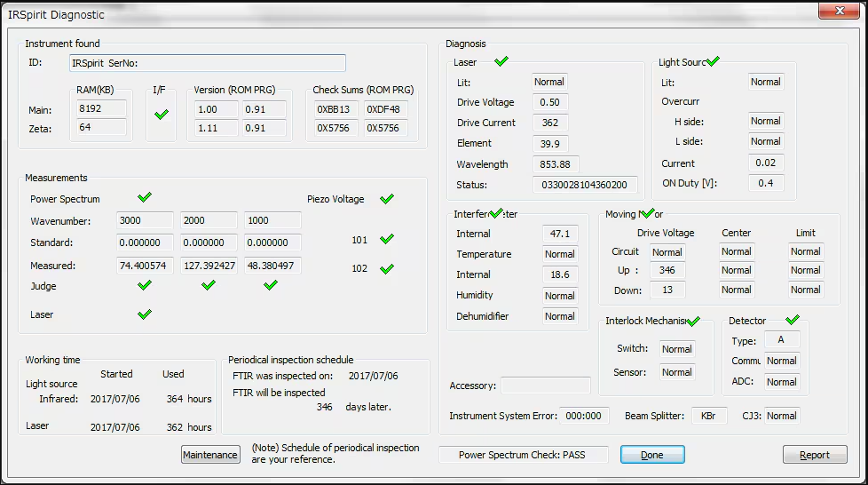The width and height of the screenshot is (868, 485).
Task: Click the Measurements Laser checkmark icon
Action: coord(145,314)
